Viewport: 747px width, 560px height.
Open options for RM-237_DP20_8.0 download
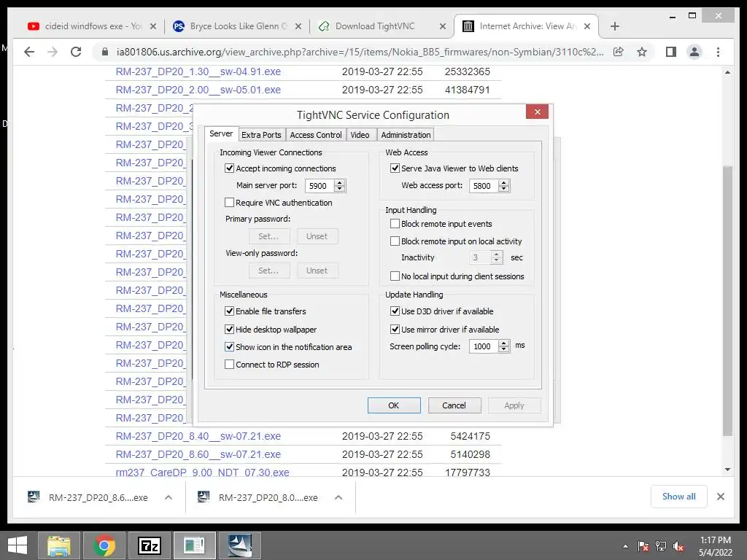pyautogui.click(x=338, y=497)
